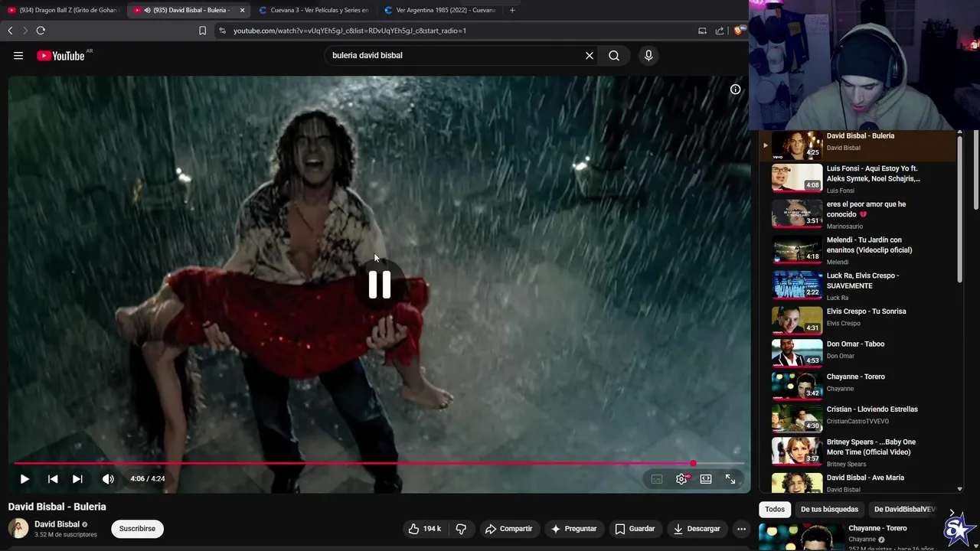980x551 pixels.
Task: Select Todos filter chip
Action: point(775,510)
